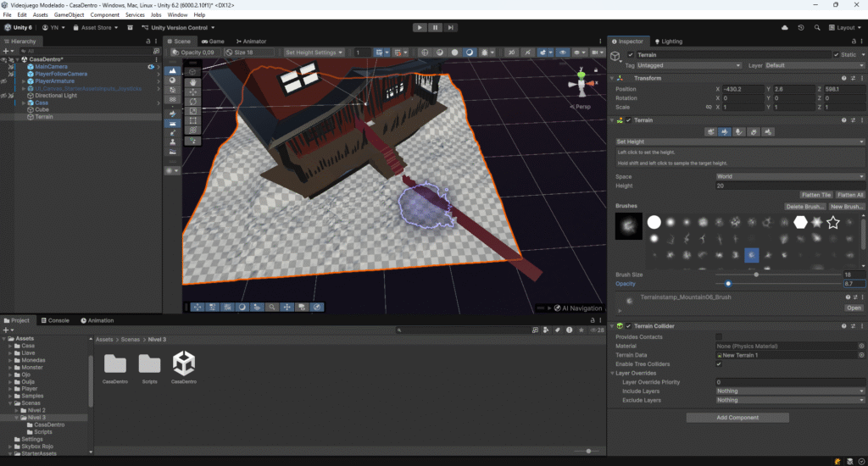
Task: Click the Flatten All button
Action: [x=850, y=195]
